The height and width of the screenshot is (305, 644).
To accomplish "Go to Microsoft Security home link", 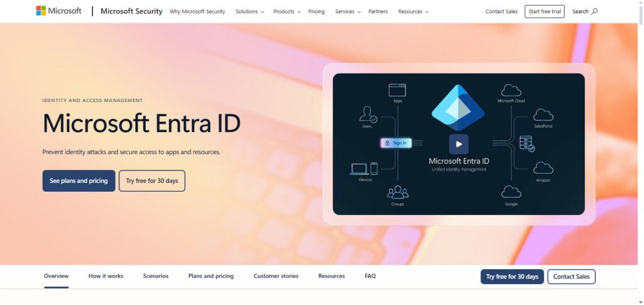I will click(131, 11).
